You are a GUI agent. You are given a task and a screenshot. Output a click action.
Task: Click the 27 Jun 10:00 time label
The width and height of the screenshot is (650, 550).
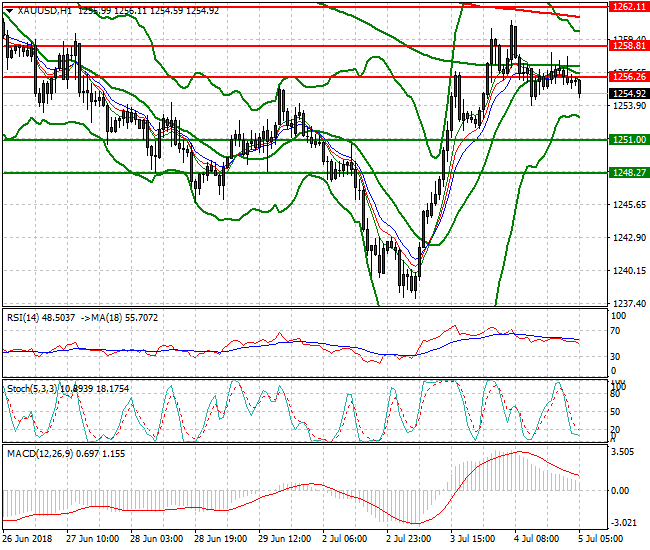click(92, 538)
